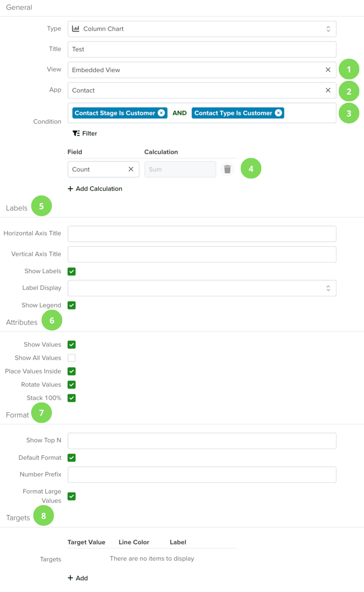Image resolution: width=364 pixels, height=592 pixels.
Task: Remove the Contact Stage Is Customer condition
Action: tap(161, 113)
